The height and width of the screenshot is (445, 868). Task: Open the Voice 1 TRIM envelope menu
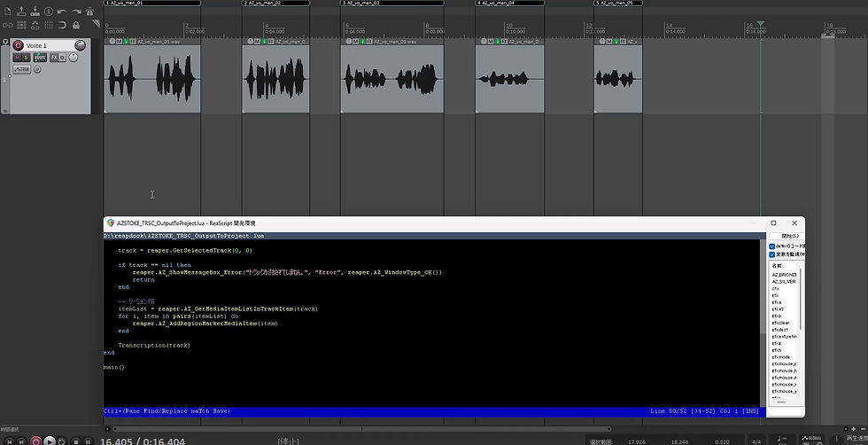coord(21,69)
